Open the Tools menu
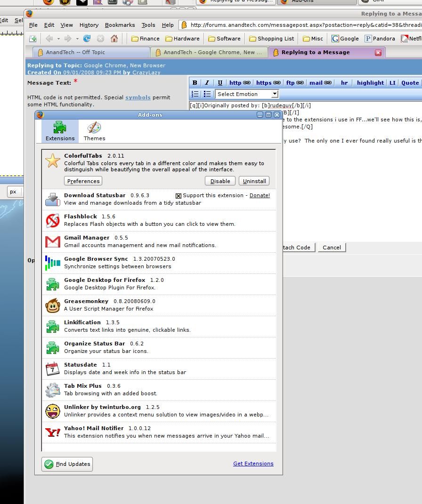Screen dimensions: 422x504 (x=148, y=25)
